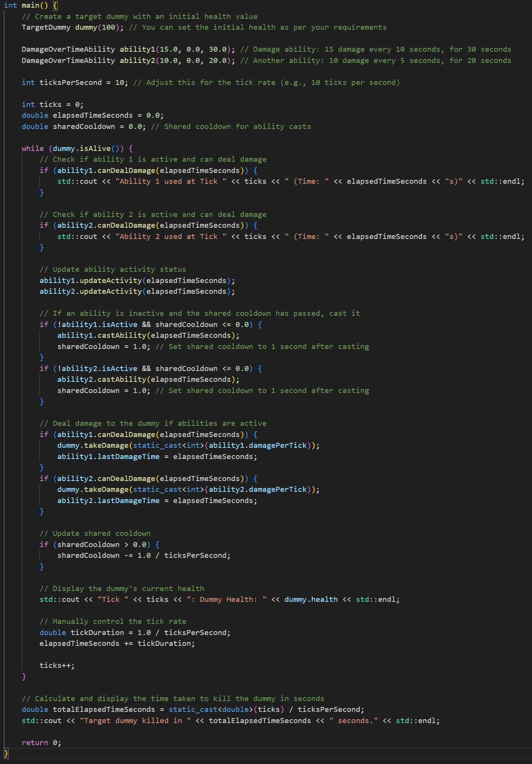Click the main function name

coord(30,5)
